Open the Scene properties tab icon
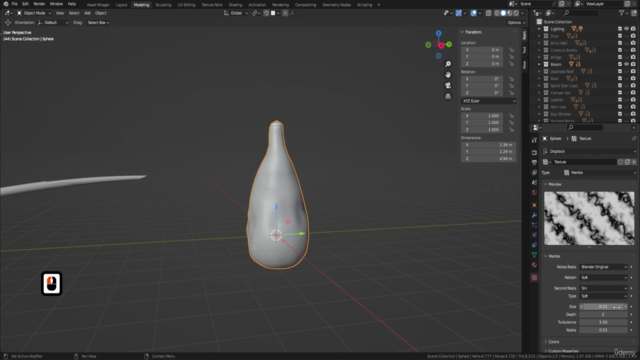 point(534,182)
